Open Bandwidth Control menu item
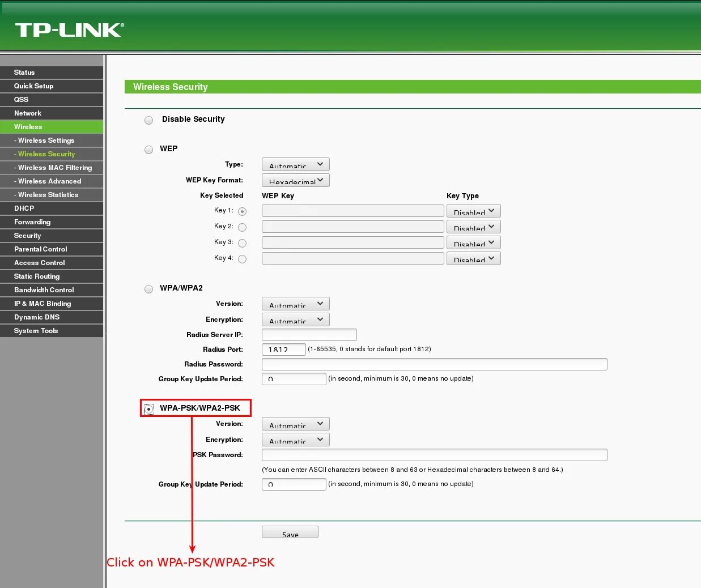 [x=52, y=290]
